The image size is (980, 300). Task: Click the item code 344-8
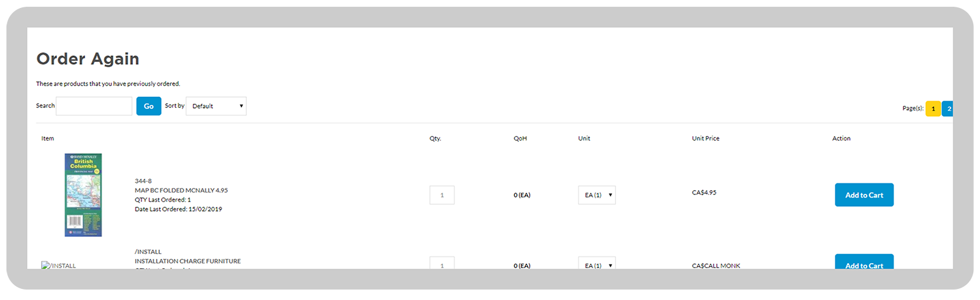click(143, 181)
